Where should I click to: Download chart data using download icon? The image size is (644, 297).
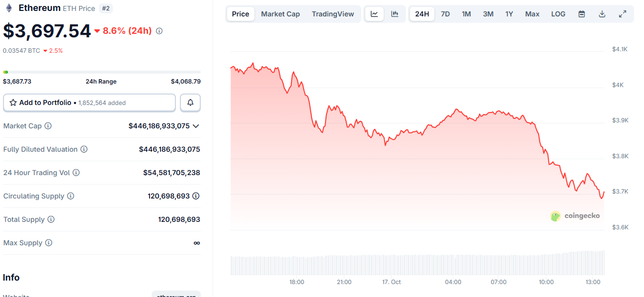click(602, 14)
